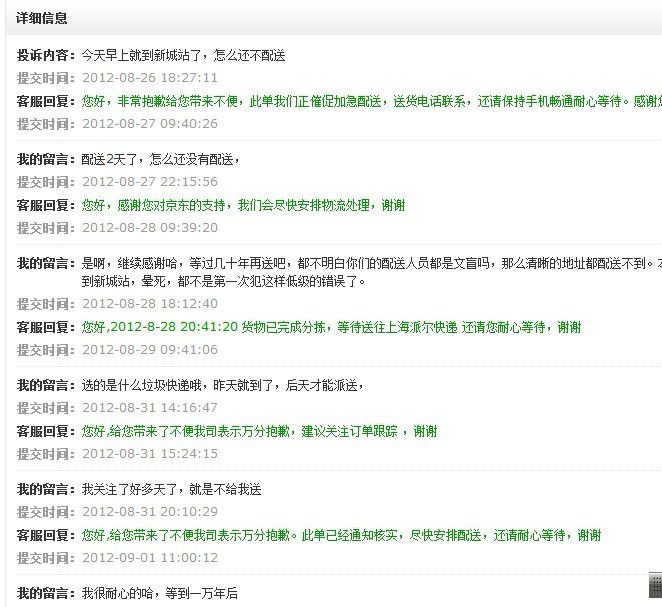
Task: Click timestamp 2012-08-31 14:16:47
Action: [150, 408]
